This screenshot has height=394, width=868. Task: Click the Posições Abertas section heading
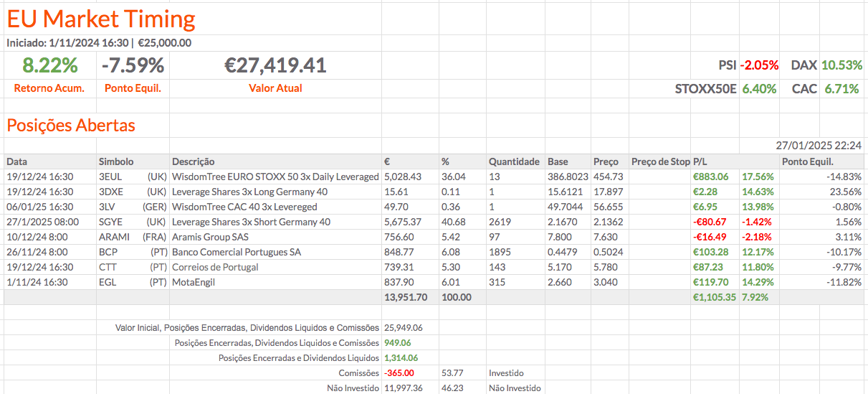click(x=71, y=126)
